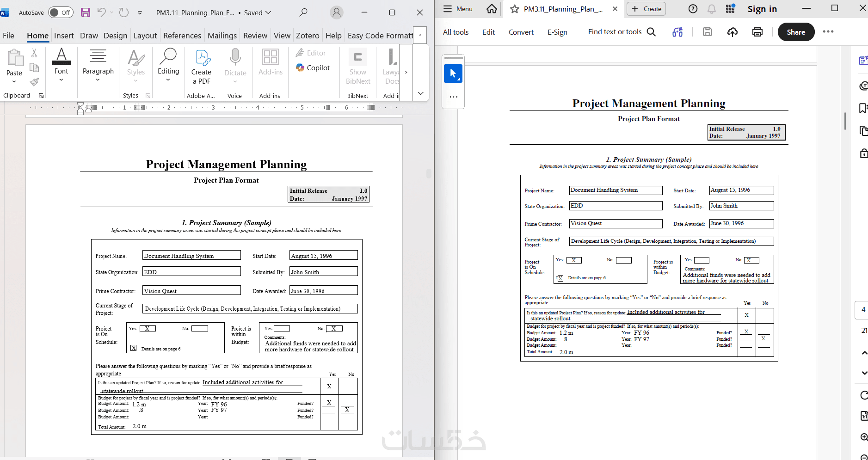Open Word's title bar search magnifier
Image resolution: width=868 pixels, height=460 pixels.
(303, 12)
